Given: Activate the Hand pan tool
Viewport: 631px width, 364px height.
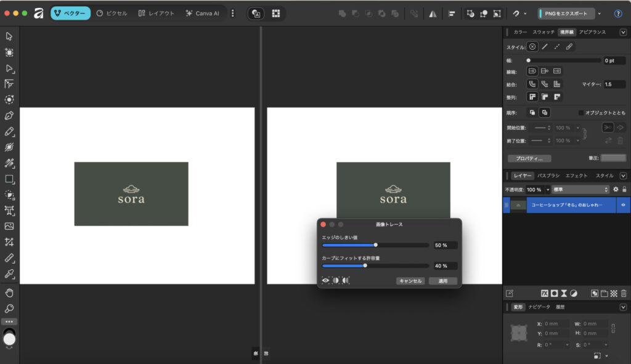Looking at the screenshot, I should coord(9,292).
